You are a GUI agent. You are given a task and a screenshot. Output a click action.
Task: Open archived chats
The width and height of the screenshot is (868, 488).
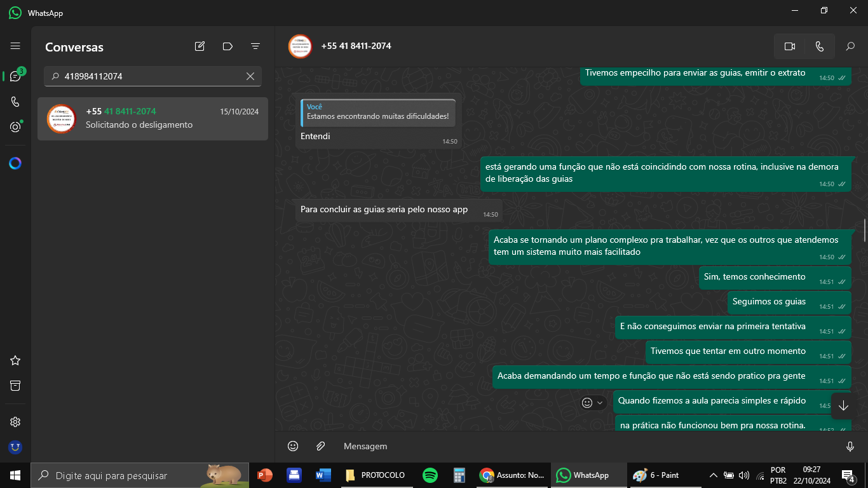click(x=15, y=386)
